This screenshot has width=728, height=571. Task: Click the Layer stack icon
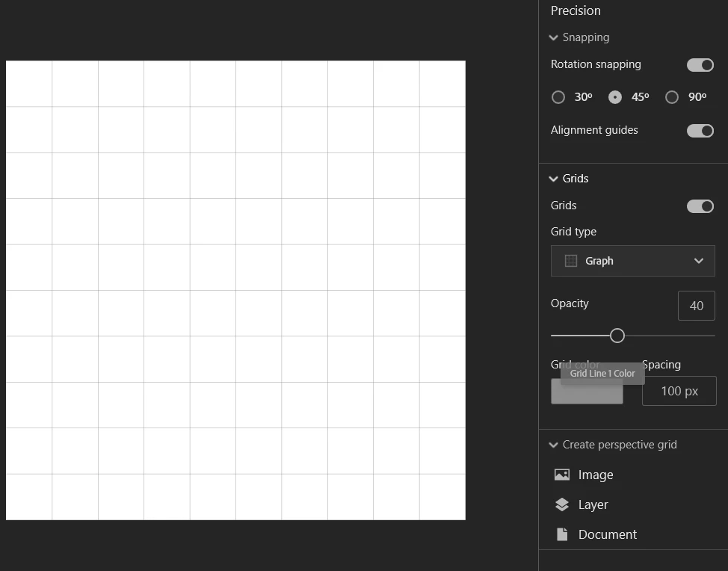pos(562,504)
